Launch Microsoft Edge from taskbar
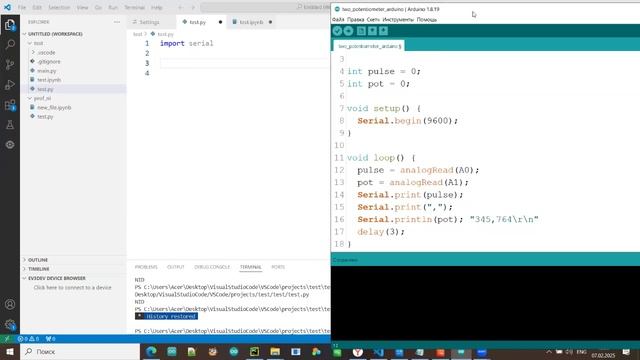 [x=151, y=351]
